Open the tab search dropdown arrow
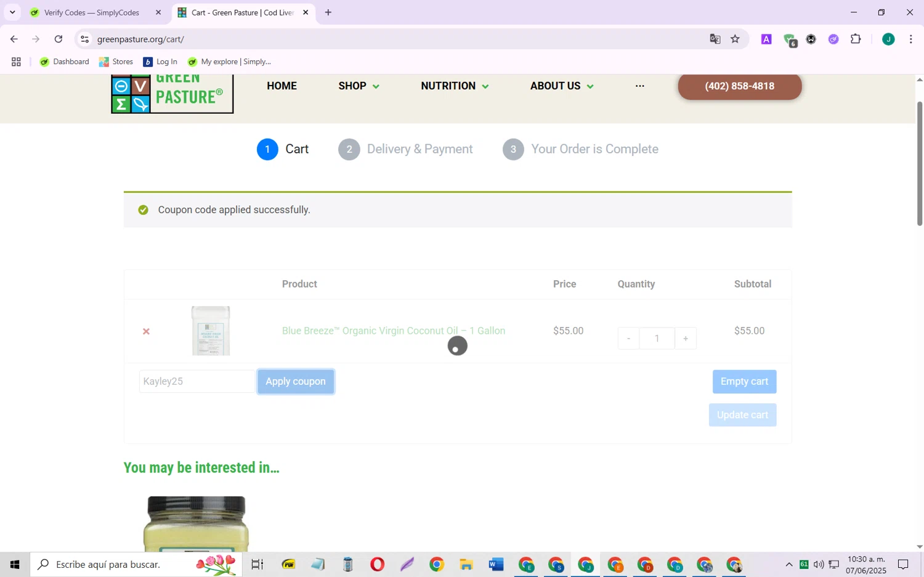This screenshot has width=924, height=577. click(12, 12)
